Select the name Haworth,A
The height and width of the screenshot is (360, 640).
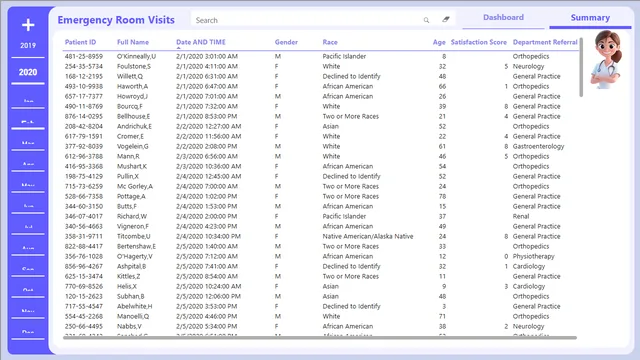coord(133,86)
